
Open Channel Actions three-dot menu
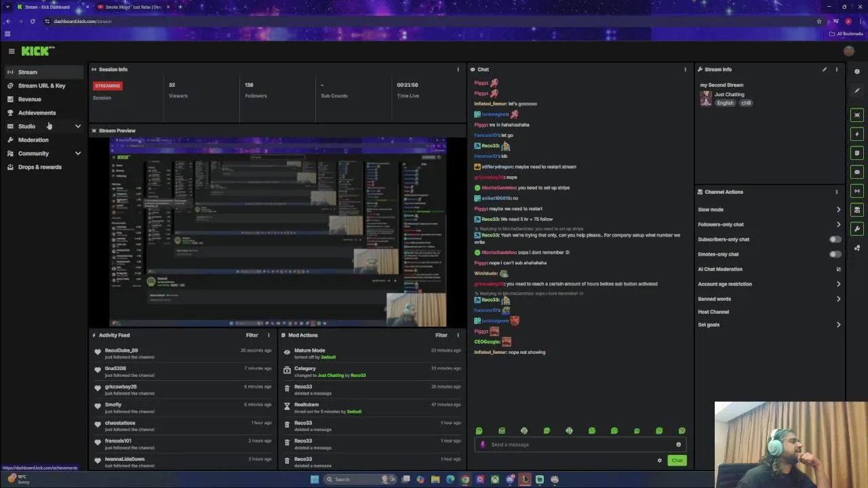836,192
